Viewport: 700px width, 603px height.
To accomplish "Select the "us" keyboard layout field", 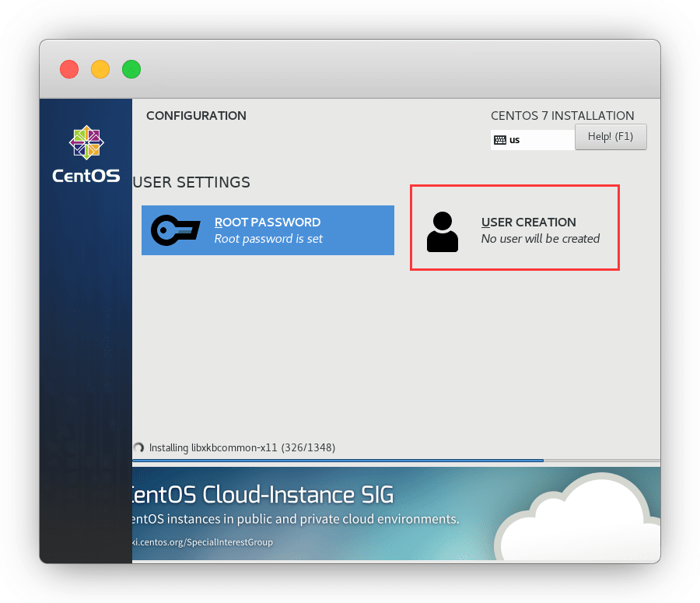I will [x=537, y=140].
